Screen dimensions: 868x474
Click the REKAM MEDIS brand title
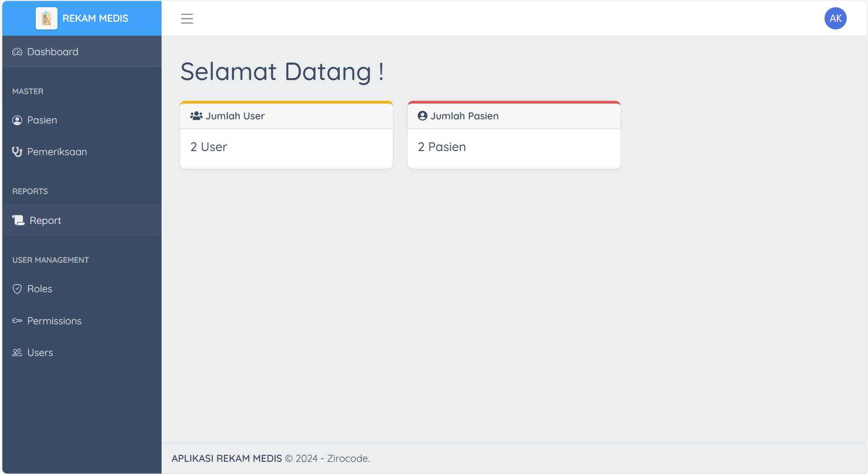(x=95, y=19)
